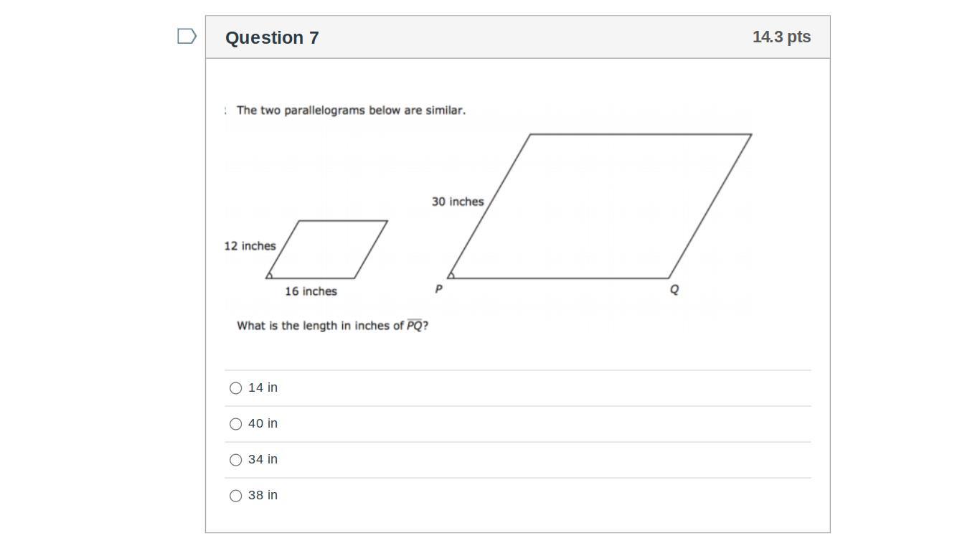Pick the 34 in radio button
980x551 pixels.
click(x=235, y=460)
